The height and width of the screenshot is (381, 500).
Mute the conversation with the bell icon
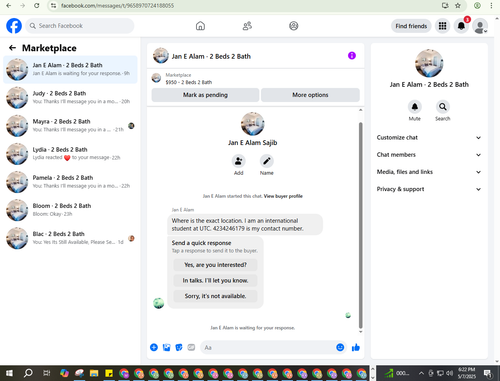point(415,107)
